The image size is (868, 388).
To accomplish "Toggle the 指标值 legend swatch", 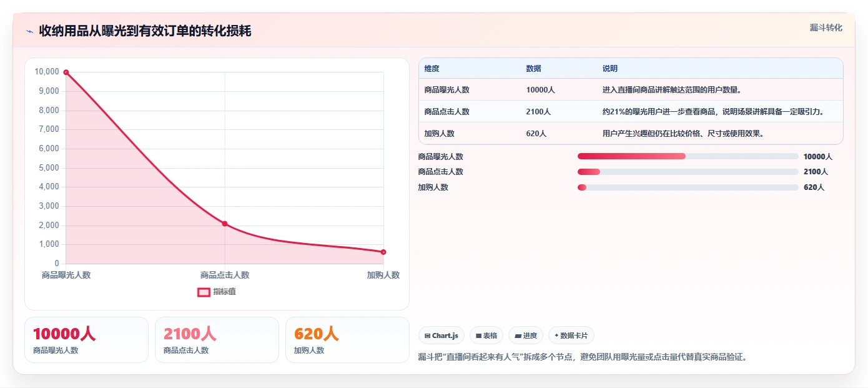I will (x=204, y=292).
